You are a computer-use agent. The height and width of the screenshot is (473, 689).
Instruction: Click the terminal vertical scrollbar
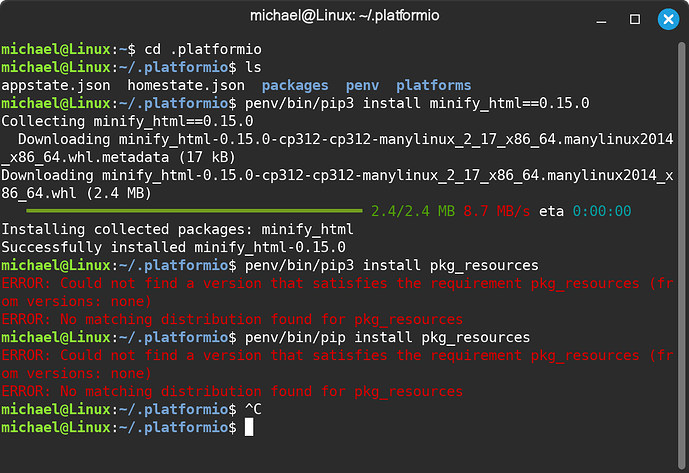point(682,255)
